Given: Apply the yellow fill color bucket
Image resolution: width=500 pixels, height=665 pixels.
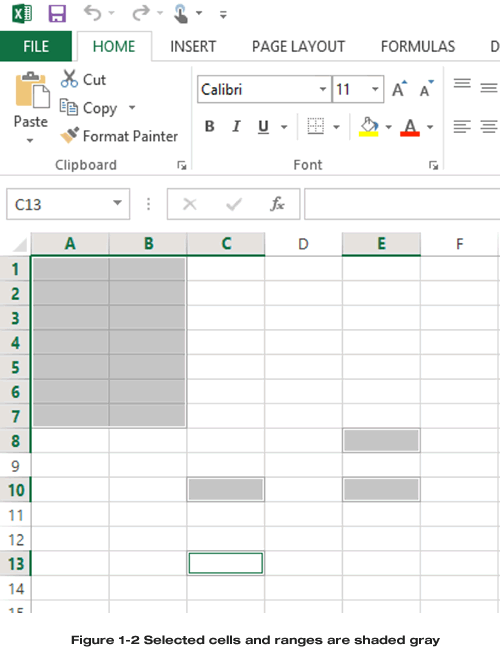Looking at the screenshot, I should [x=369, y=127].
